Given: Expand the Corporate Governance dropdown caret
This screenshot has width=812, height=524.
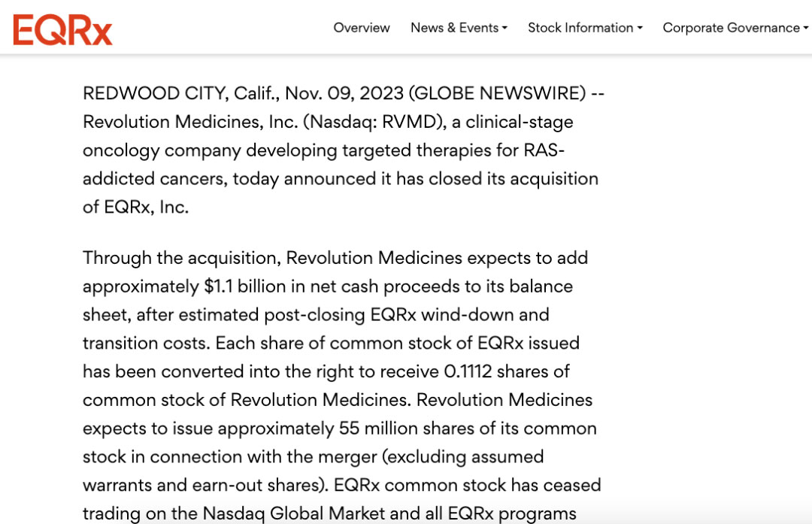Looking at the screenshot, I should 806,29.
